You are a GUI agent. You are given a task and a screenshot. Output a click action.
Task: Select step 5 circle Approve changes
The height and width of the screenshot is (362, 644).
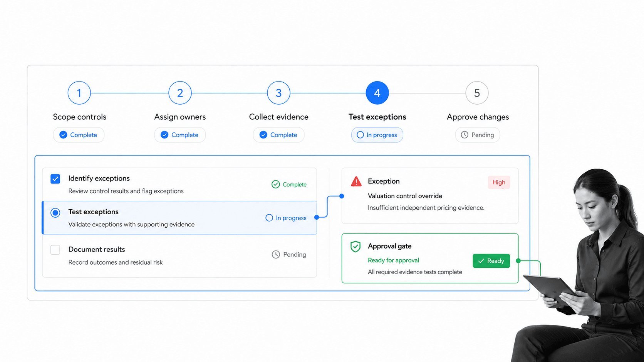coord(477,93)
